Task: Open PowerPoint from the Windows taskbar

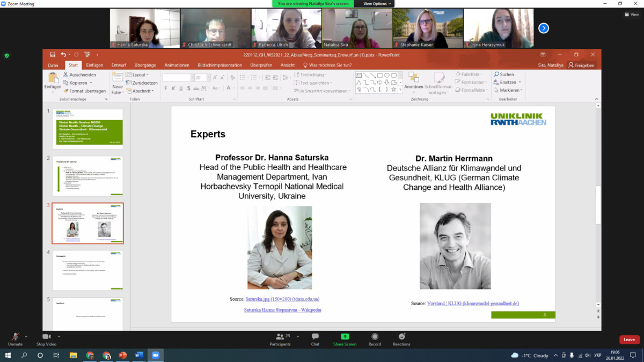Action: point(122,355)
